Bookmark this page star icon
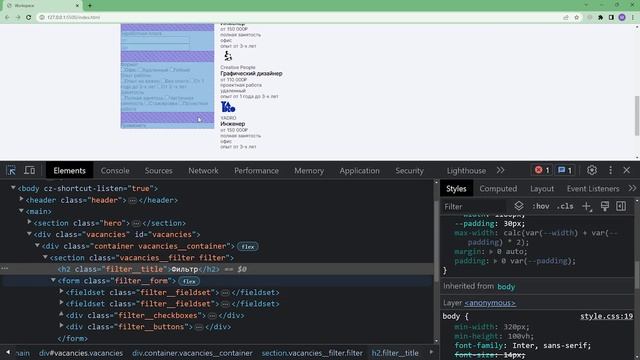This screenshot has height=360, width=640. point(576,17)
